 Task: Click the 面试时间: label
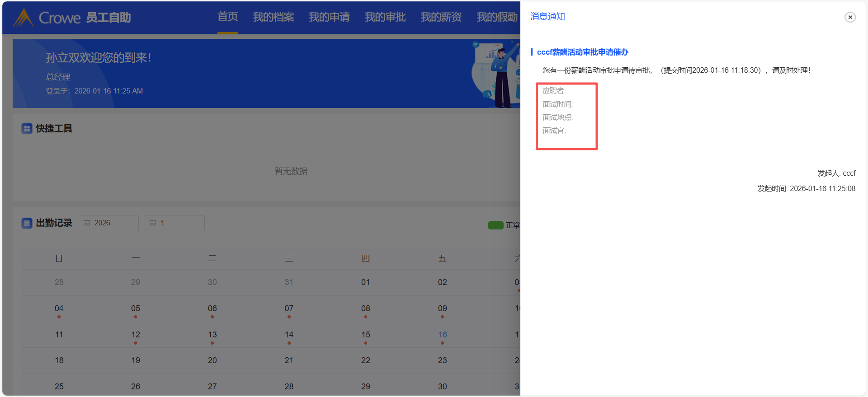(557, 104)
